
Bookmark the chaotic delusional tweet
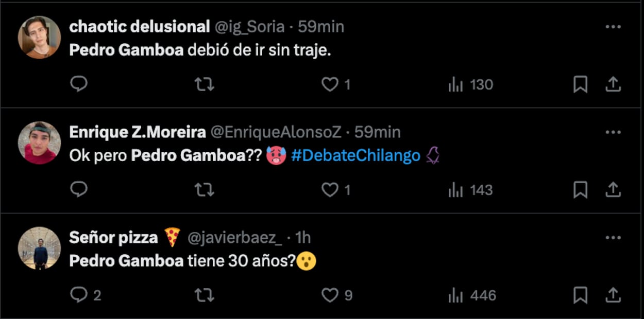580,84
